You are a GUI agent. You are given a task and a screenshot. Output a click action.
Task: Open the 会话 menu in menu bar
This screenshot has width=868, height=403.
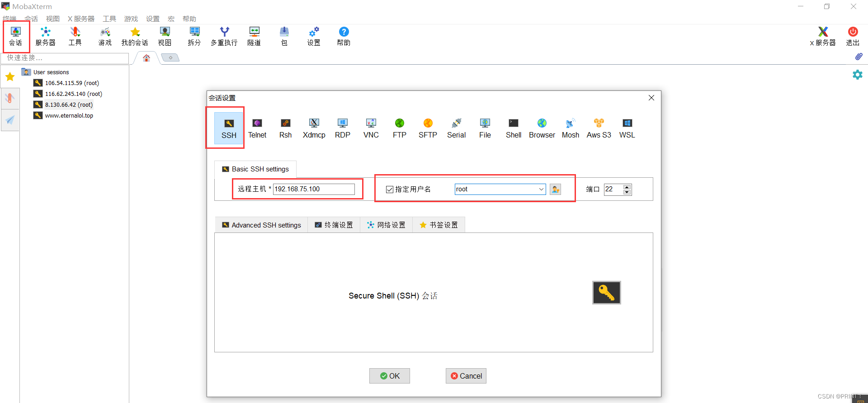[31, 19]
